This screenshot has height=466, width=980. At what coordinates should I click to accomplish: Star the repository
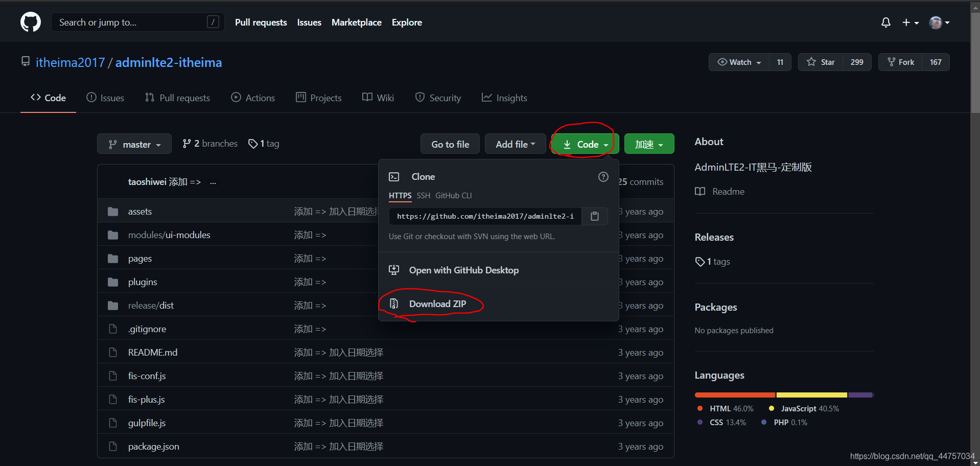pos(821,62)
